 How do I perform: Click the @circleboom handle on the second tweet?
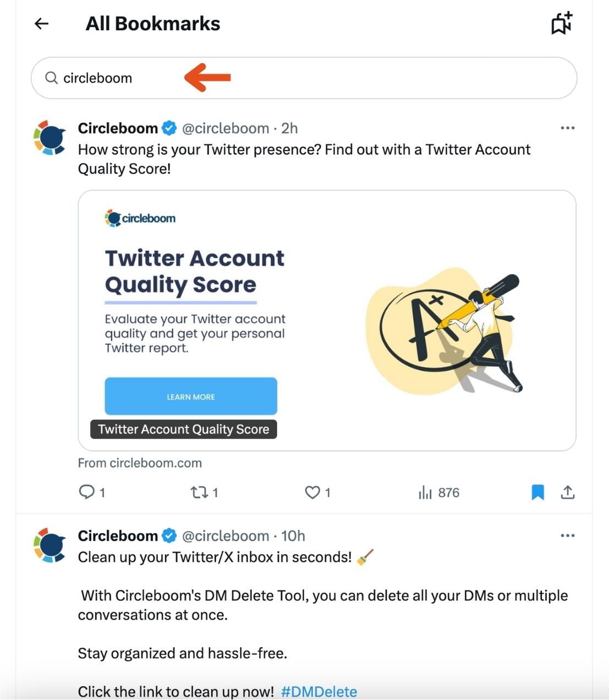(x=226, y=535)
